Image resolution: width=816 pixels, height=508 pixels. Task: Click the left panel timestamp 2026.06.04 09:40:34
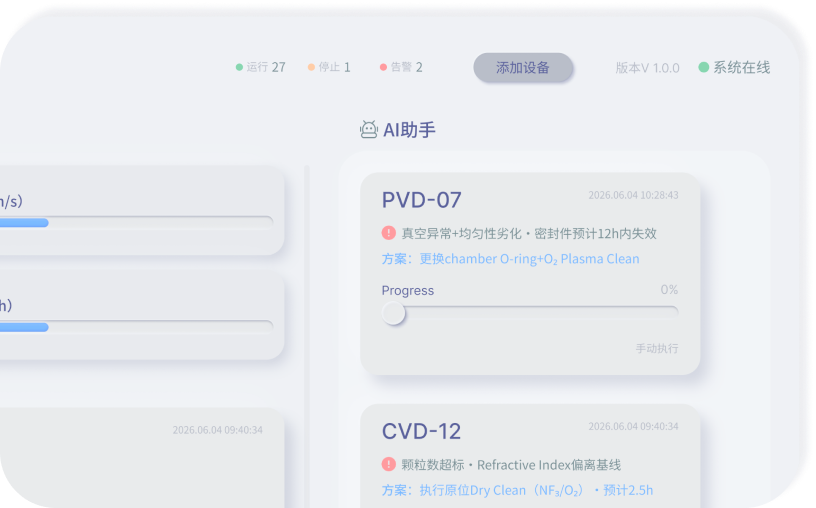point(218,430)
